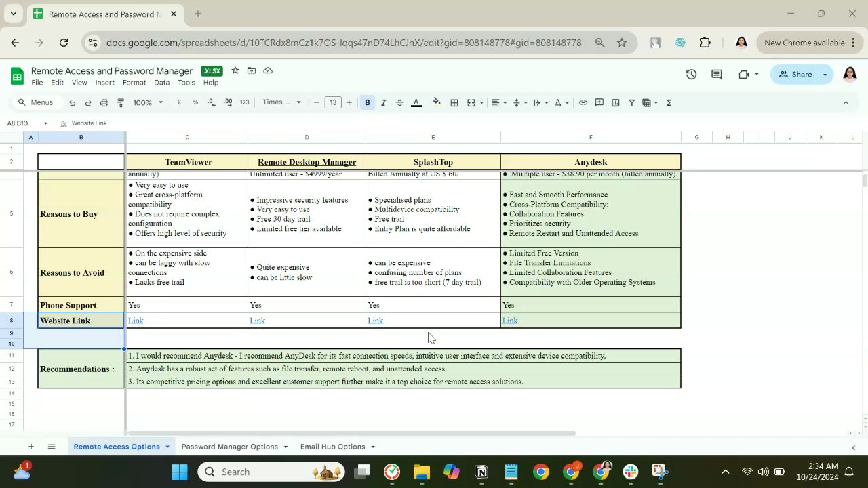
Task: Open Remote Desktop Manager website Link
Action: (x=257, y=321)
